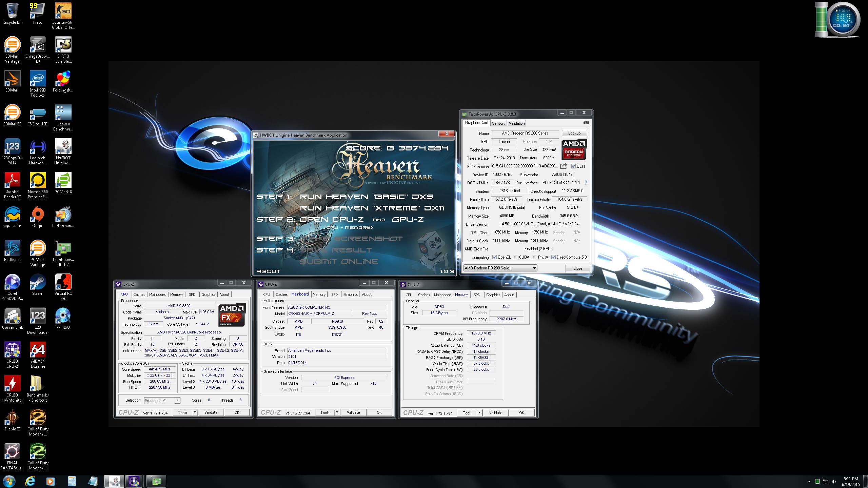Expand Tools arrow in Mainboard CPU-Z window
Screen dimensions: 868x488
[x=337, y=412]
